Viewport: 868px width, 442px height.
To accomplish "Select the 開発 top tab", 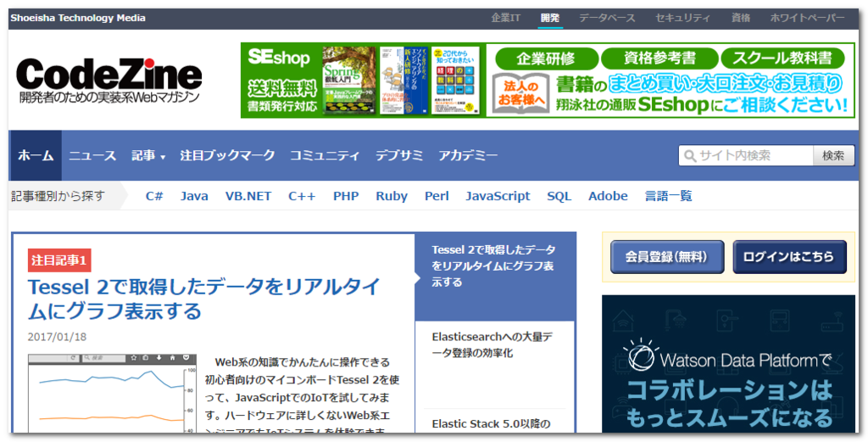I will [x=549, y=18].
